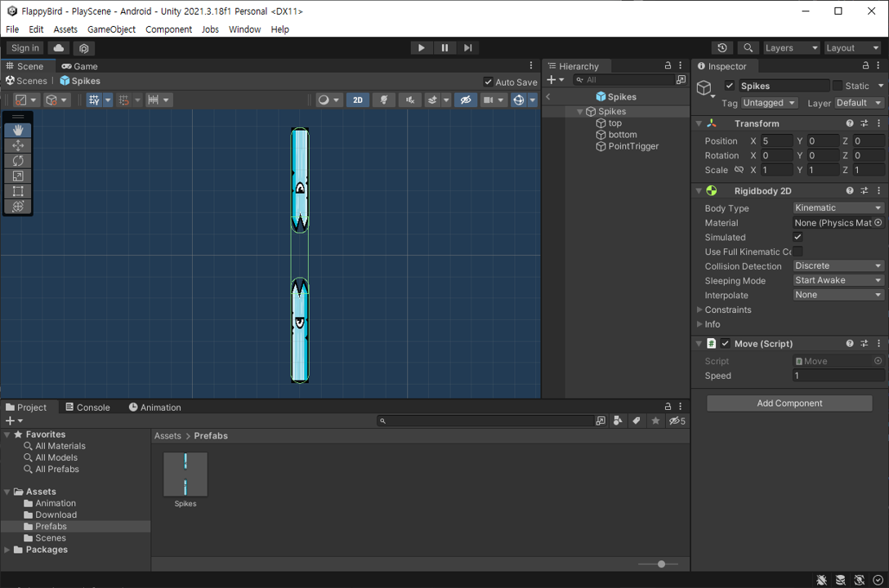Toggle Spikes active checkbox in Inspector

[730, 86]
